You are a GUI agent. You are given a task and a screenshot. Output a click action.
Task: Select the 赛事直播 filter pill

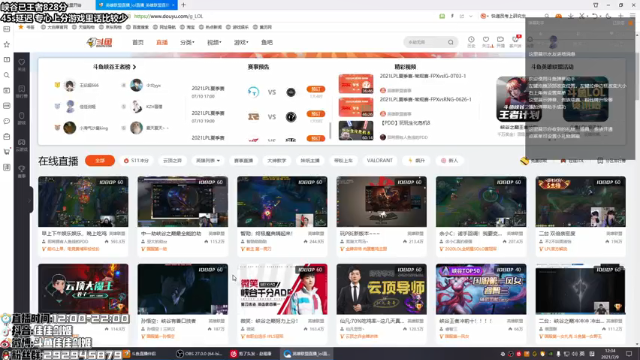pos(244,161)
